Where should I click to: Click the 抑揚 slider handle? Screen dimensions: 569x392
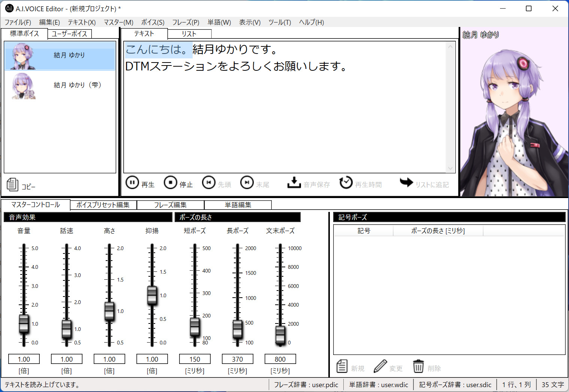[152, 295]
